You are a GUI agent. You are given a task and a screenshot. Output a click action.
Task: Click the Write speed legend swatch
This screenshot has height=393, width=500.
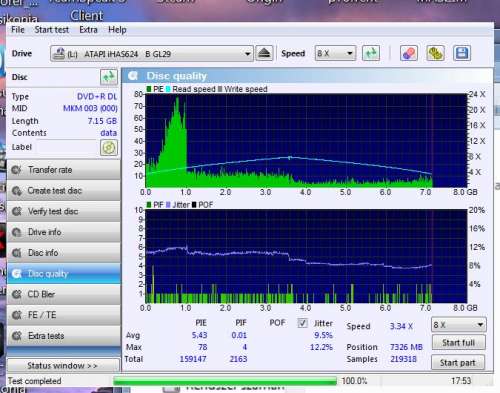tap(220, 89)
